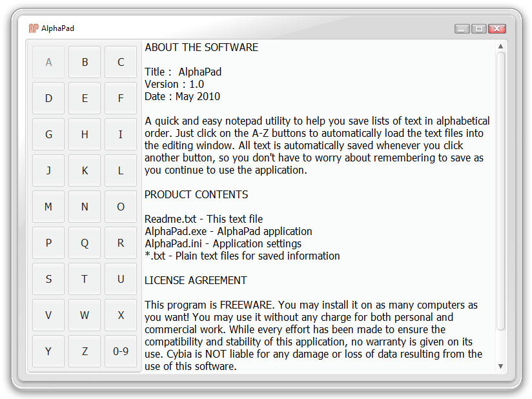Click the scrollbar down arrow
This screenshot has height=399, width=532.
pos(500,366)
